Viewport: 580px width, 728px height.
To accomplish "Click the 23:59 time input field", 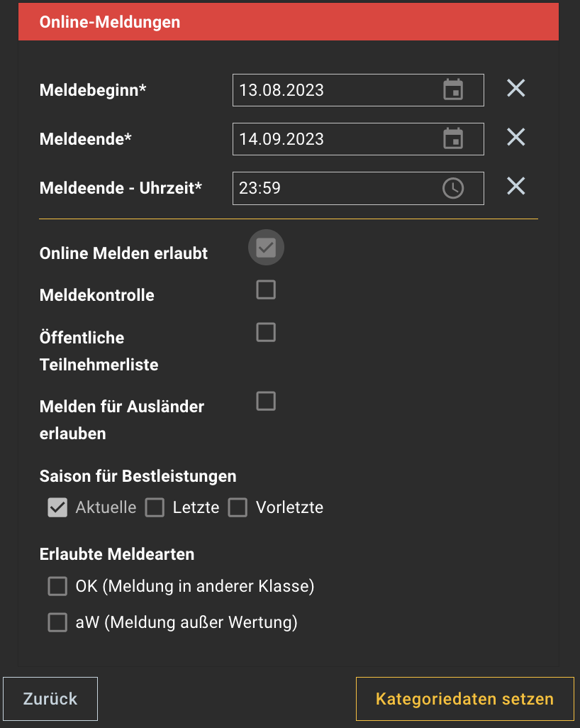I will tap(333, 188).
